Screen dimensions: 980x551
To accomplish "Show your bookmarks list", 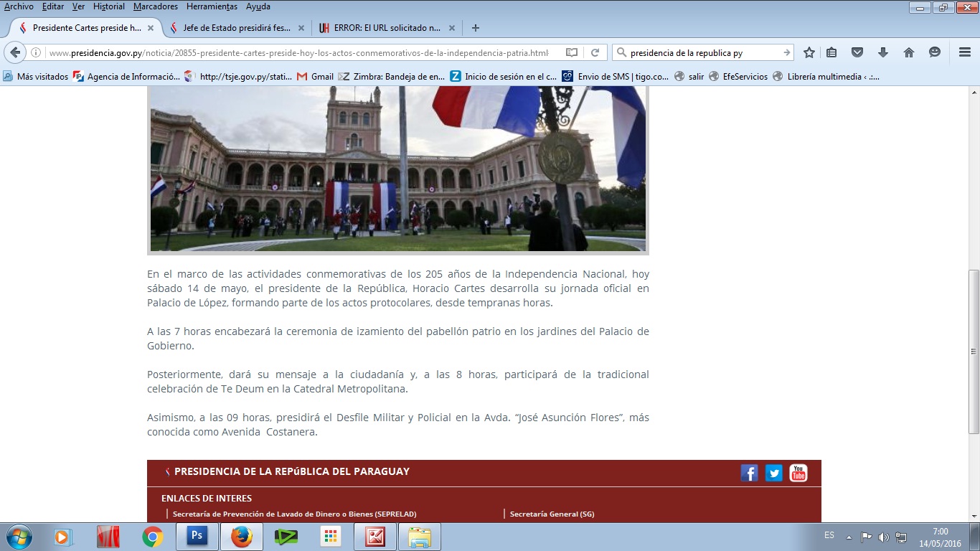I will 831,52.
